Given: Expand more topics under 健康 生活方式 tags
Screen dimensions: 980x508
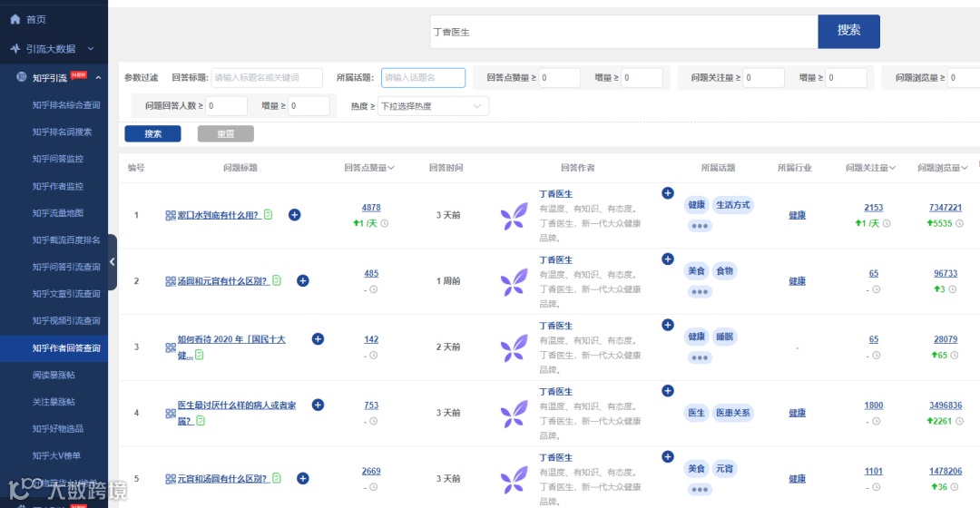Looking at the screenshot, I should point(700,226).
